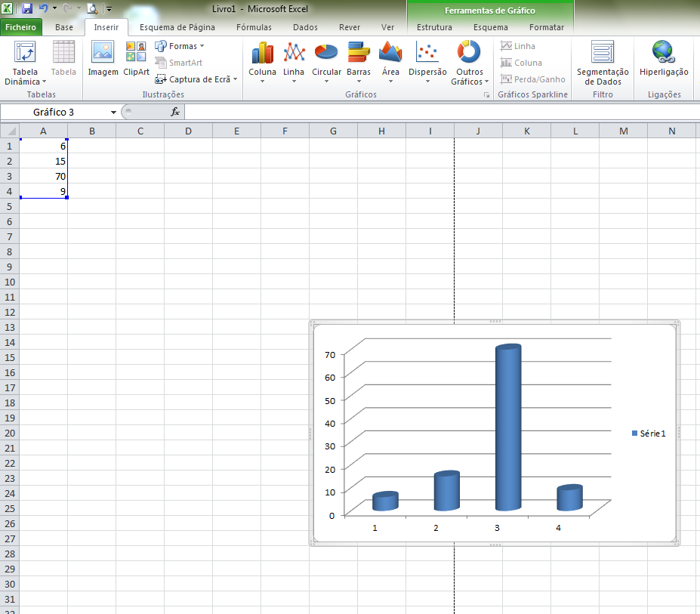This screenshot has height=614, width=700.
Task: Select the cylinder bar for category 4
Action: click(569, 498)
